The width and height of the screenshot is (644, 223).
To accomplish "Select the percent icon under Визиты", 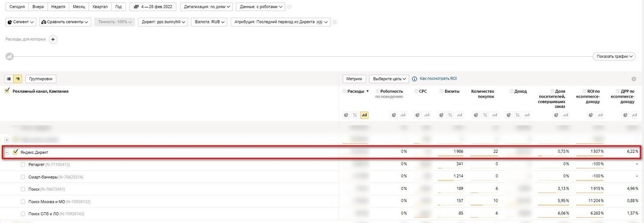I will point(451,115).
